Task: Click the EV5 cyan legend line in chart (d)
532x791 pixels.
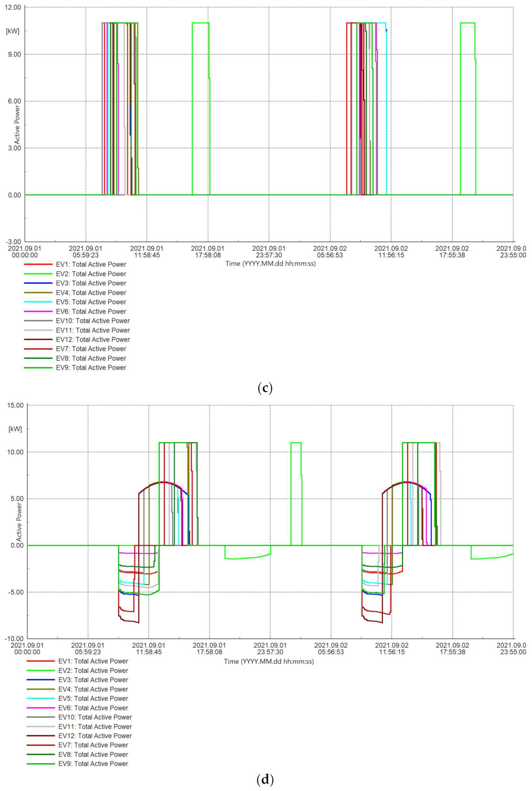Action: click(41, 698)
